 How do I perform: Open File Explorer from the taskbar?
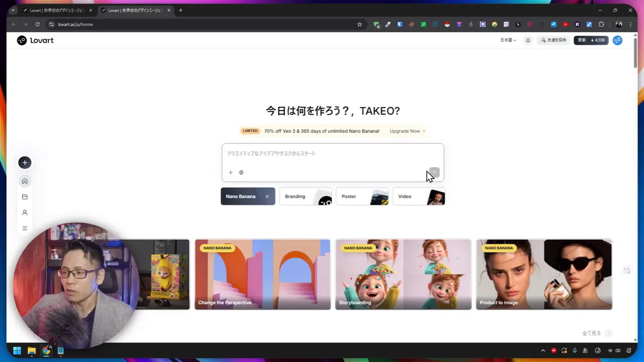pos(32,351)
